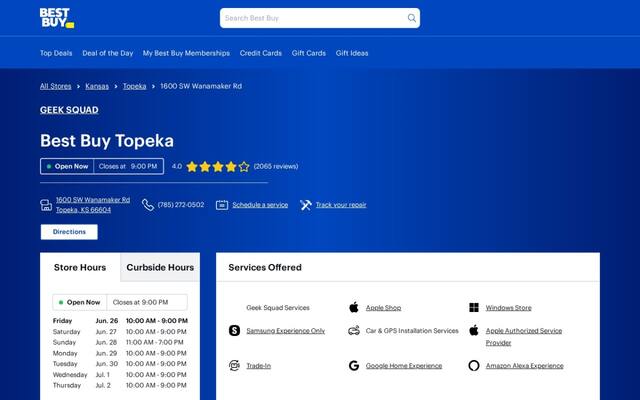Click Closes at 9:00 PM in Store Hours panel
Viewport: 640px width, 400px height.
(140, 302)
